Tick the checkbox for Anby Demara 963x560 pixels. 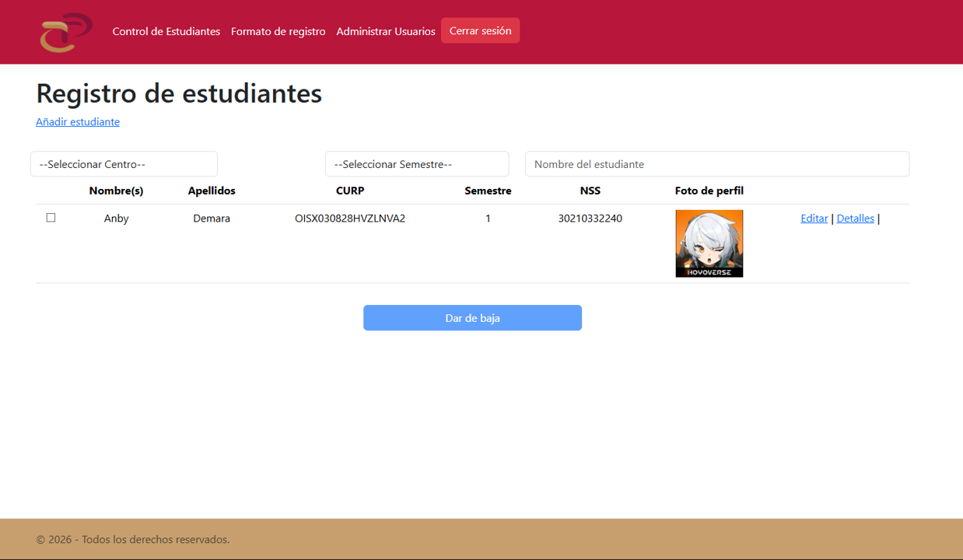click(x=51, y=218)
